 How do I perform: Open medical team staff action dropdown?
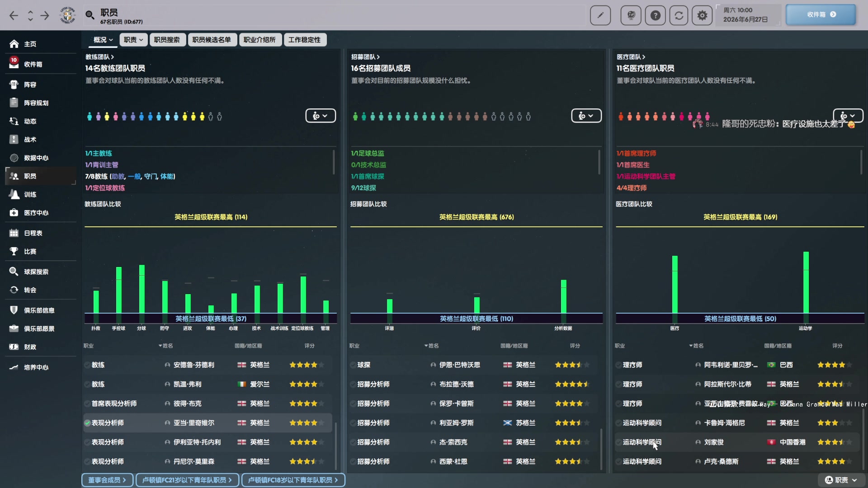pos(848,116)
